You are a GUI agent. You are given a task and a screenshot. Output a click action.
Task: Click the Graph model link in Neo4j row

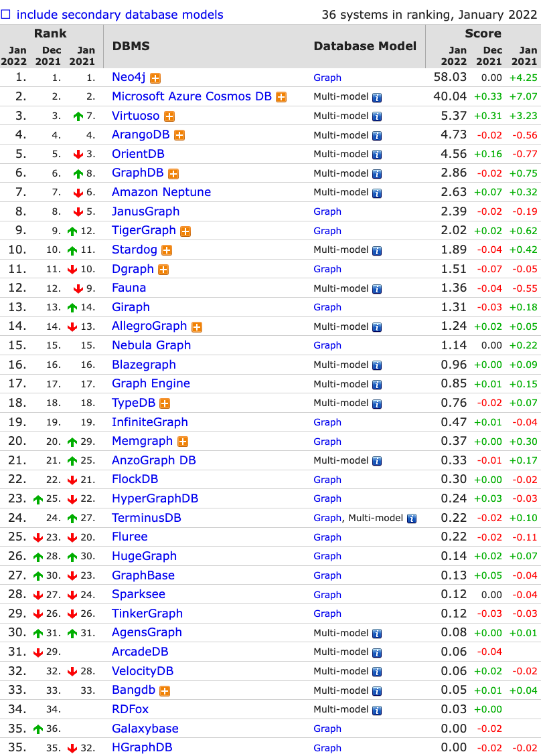pos(327,78)
